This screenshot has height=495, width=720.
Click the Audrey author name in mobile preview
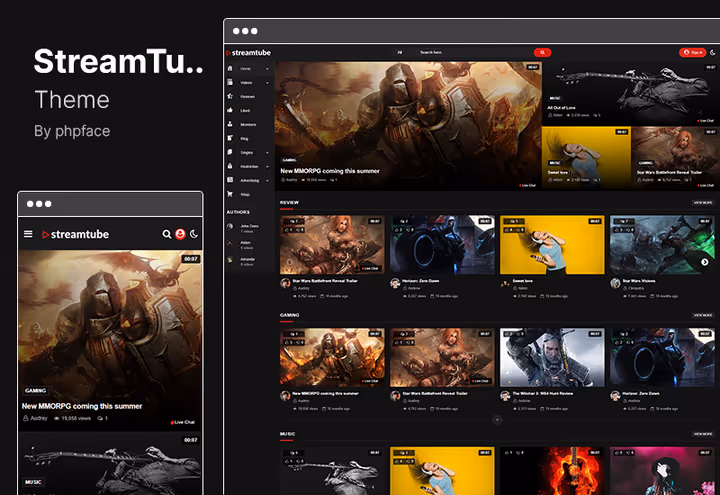tap(39, 418)
